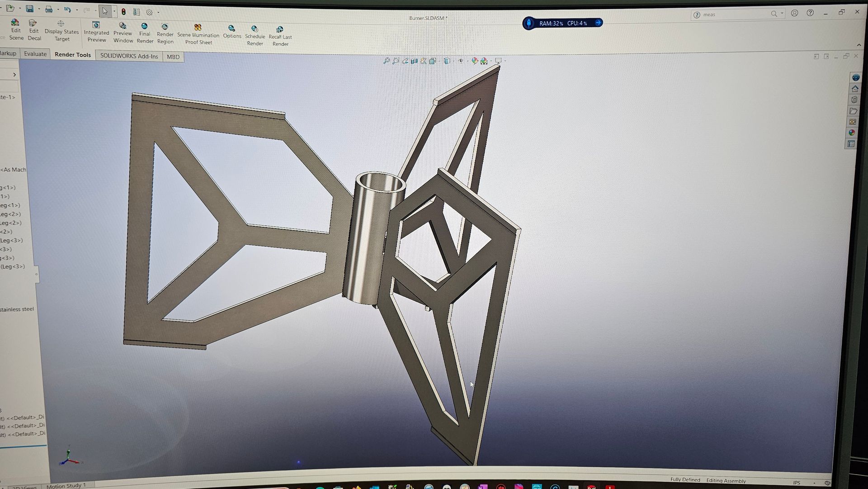Open SOLIDWORKS Resources home task pane

[x=855, y=89]
